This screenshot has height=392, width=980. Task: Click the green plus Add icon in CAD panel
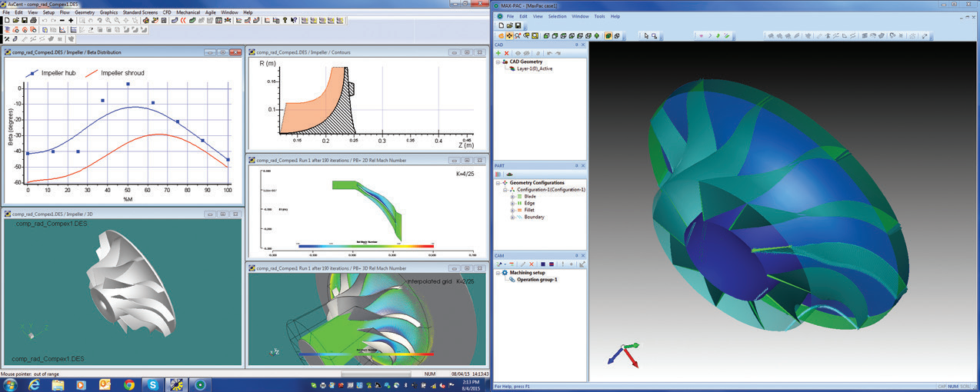(x=498, y=53)
